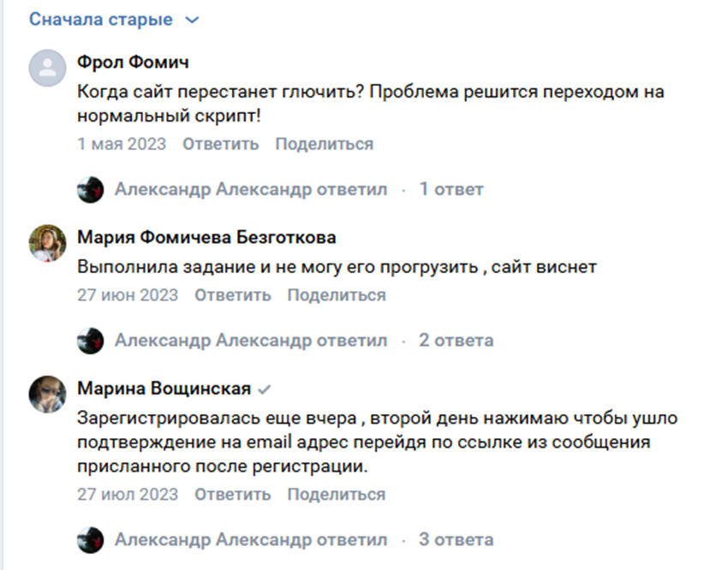
Task: Share the comment dated 27 июн 2023
Action: click(x=336, y=295)
